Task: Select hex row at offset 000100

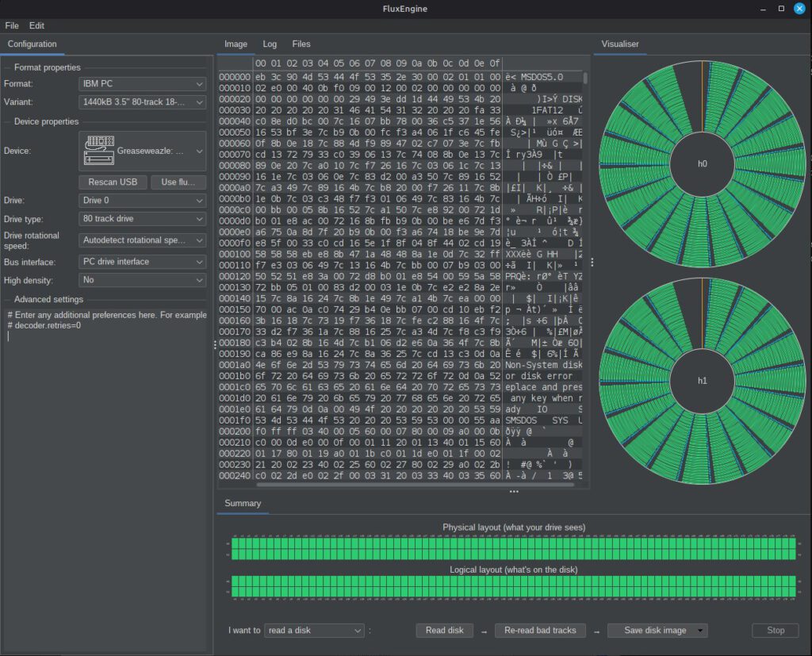Action: coord(400,254)
